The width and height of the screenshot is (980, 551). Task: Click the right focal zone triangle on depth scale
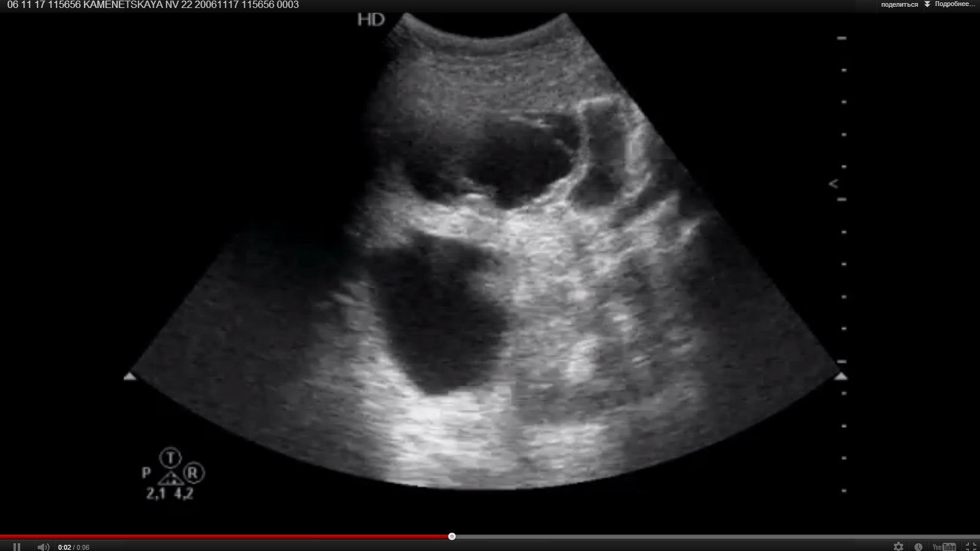(842, 376)
